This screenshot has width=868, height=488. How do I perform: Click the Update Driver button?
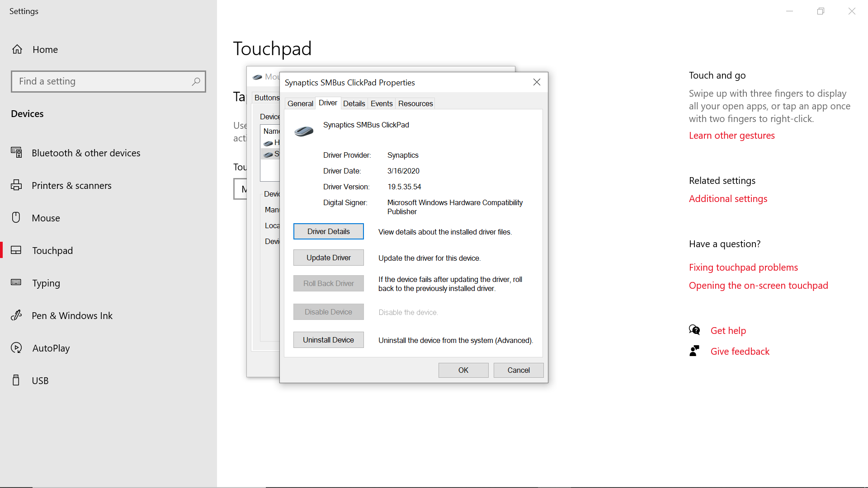[328, 257]
